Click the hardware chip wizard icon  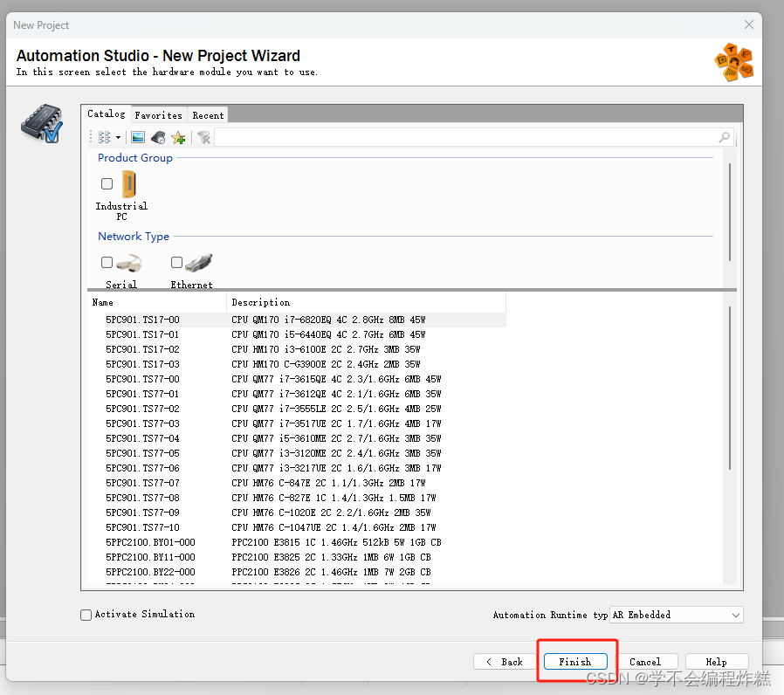point(42,123)
